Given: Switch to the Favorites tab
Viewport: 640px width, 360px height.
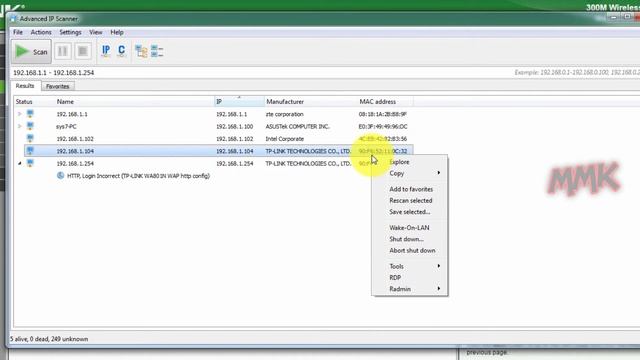Looking at the screenshot, I should click(x=58, y=87).
